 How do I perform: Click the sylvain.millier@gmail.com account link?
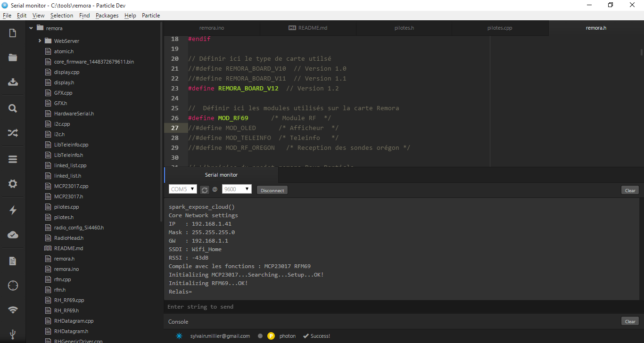coord(220,336)
